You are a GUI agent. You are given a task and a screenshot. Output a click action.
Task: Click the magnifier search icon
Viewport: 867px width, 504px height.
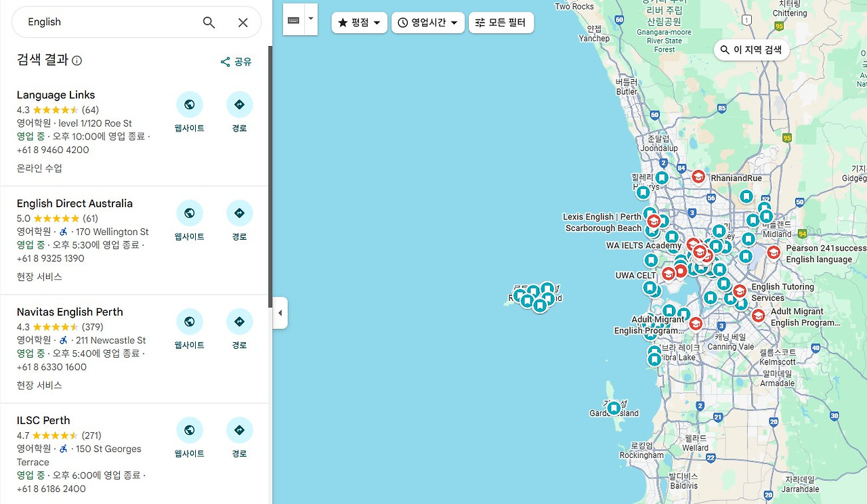tap(209, 22)
